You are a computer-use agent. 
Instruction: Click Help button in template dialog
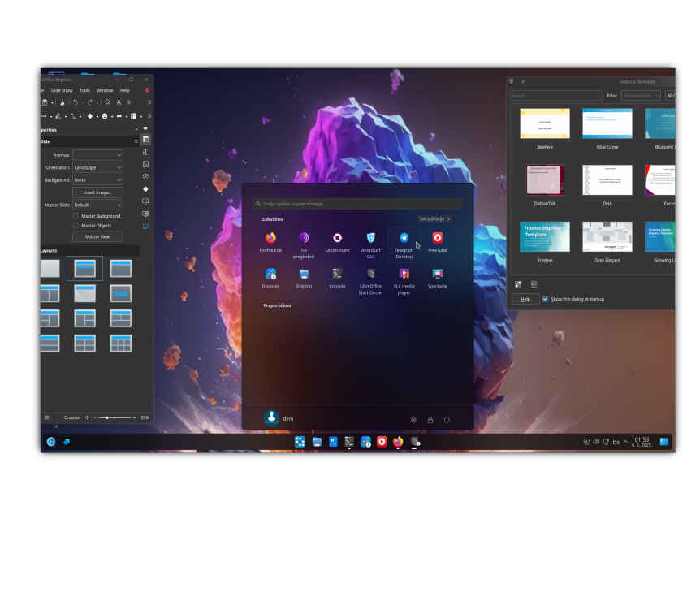pyautogui.click(x=525, y=299)
